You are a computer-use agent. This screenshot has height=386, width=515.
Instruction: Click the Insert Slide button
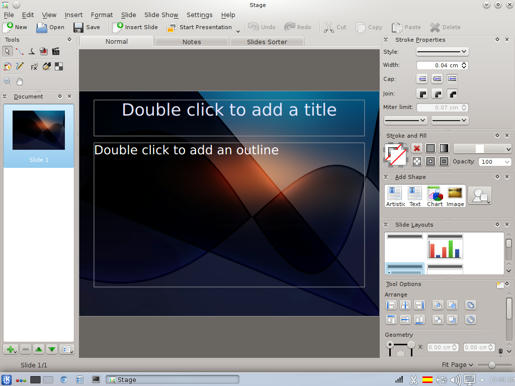coord(136,27)
